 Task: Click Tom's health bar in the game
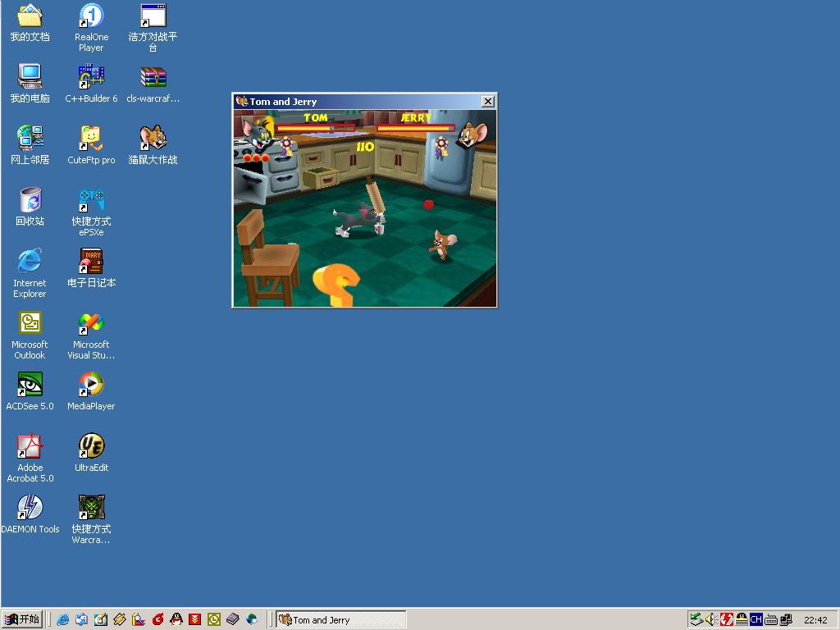pyautogui.click(x=315, y=128)
